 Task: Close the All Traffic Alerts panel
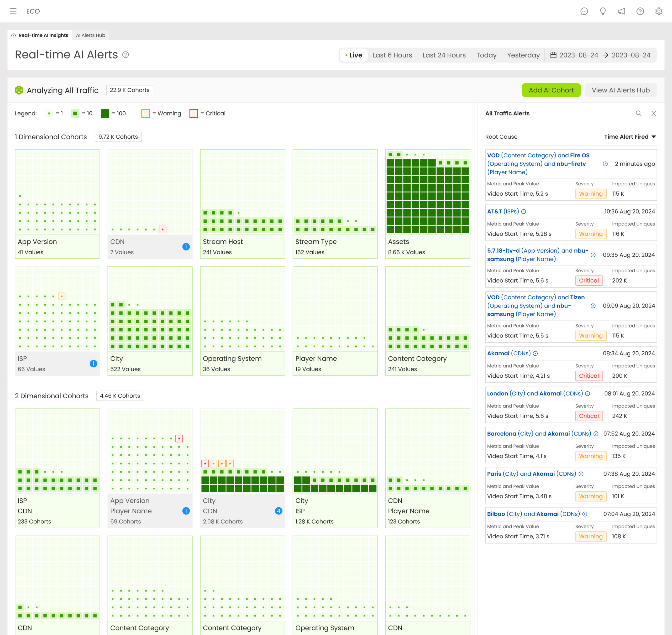[x=654, y=113]
